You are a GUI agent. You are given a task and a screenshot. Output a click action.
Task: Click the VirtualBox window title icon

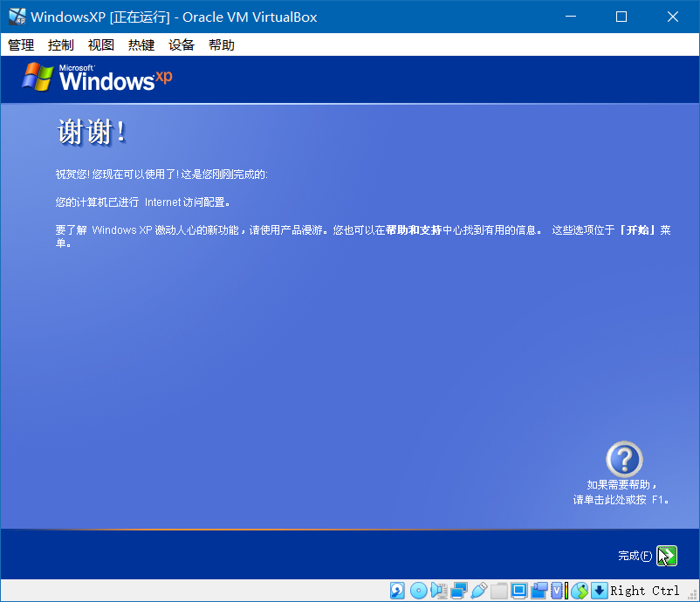coord(17,17)
